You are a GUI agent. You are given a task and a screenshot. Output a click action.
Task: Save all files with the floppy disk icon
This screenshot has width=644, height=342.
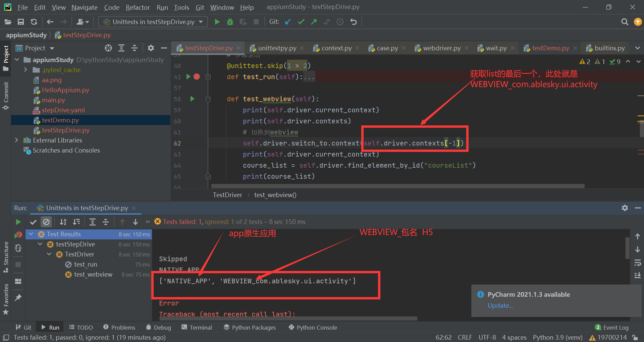click(x=21, y=22)
